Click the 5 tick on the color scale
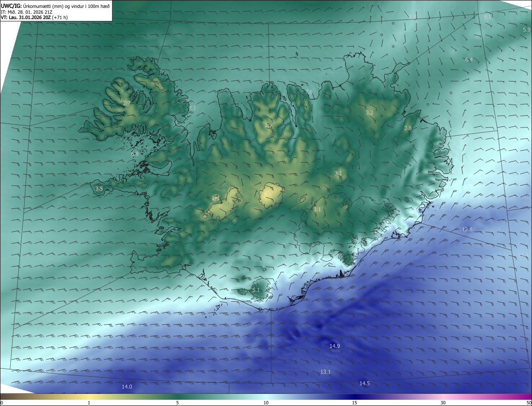This screenshot has height=406, width=532. pos(177,403)
